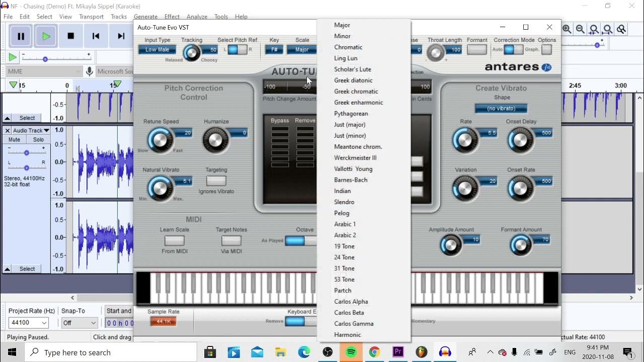
Task: Click the upper track's Select button
Action: pyautogui.click(x=27, y=118)
